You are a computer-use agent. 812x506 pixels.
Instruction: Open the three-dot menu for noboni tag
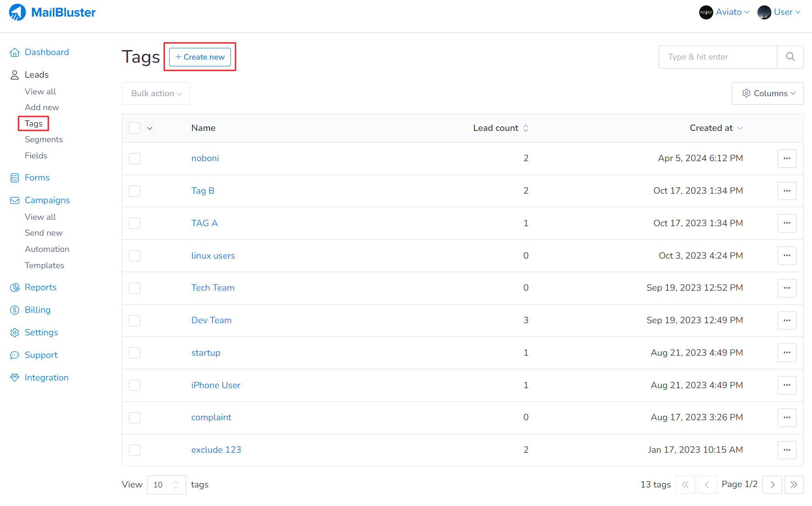coord(787,158)
